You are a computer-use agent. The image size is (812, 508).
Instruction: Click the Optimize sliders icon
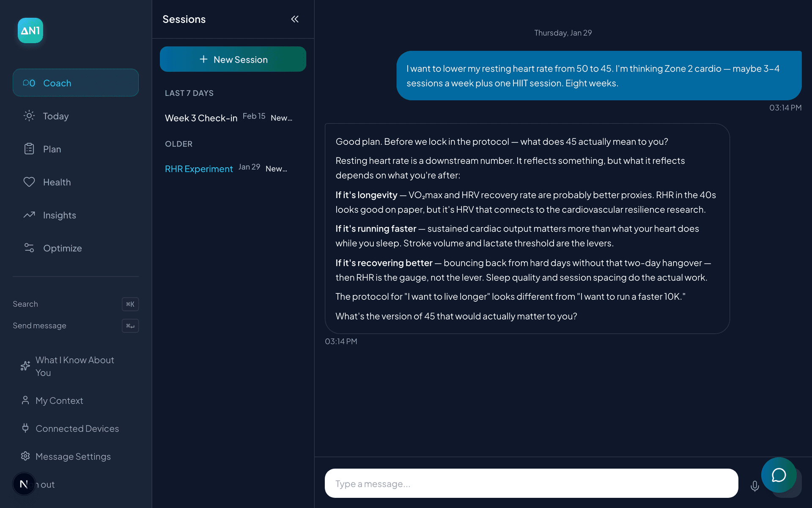[x=29, y=248]
